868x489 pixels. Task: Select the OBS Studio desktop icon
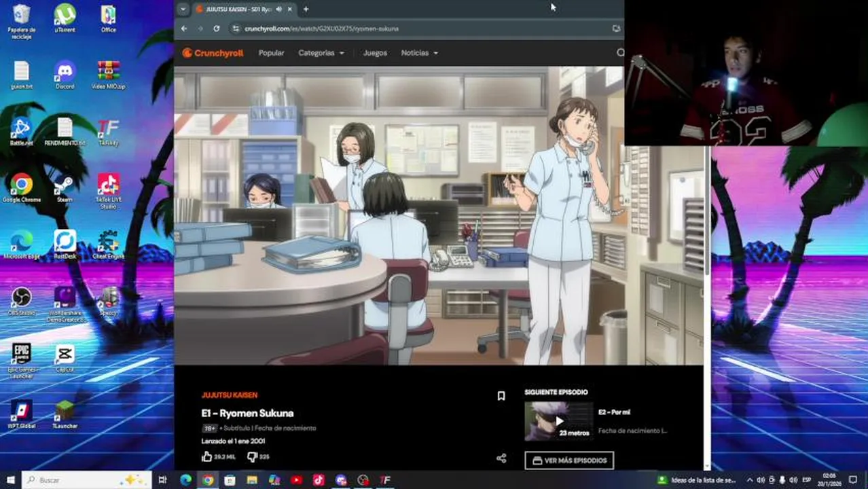[x=21, y=302]
